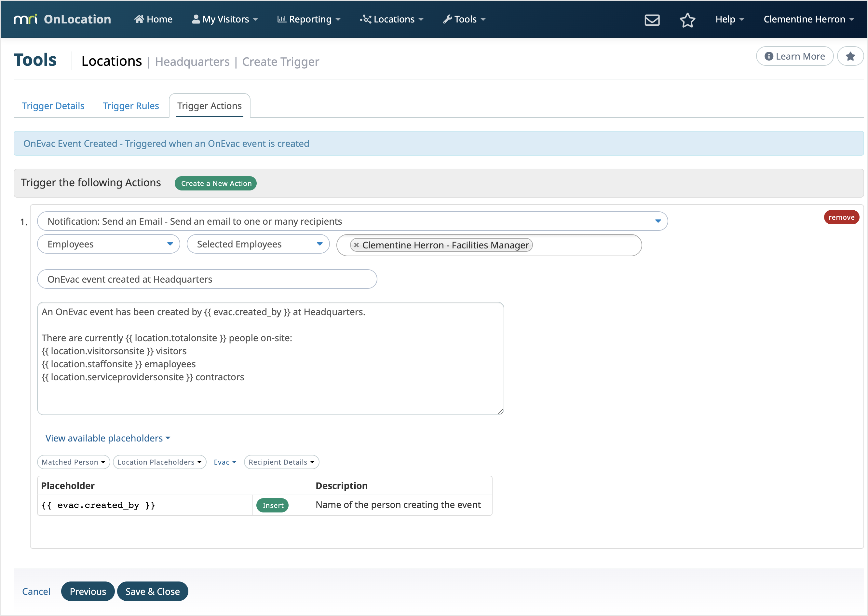Viewport: 868px width, 616px height.
Task: Open the Locations nav menu
Action: click(392, 19)
